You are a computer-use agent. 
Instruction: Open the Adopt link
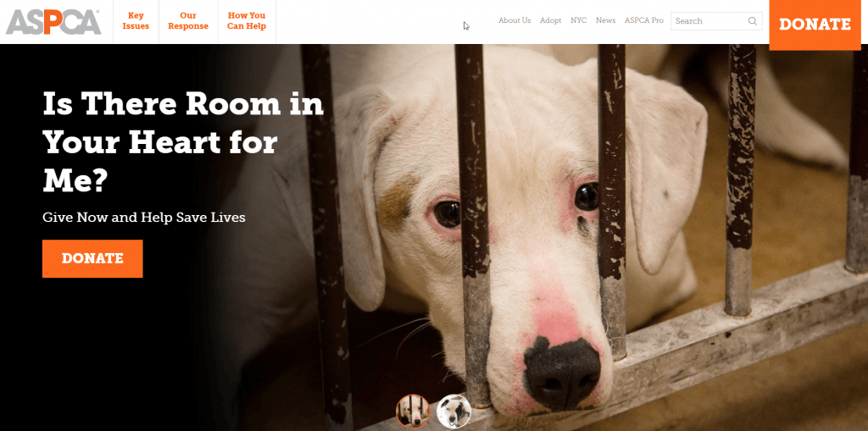[550, 20]
